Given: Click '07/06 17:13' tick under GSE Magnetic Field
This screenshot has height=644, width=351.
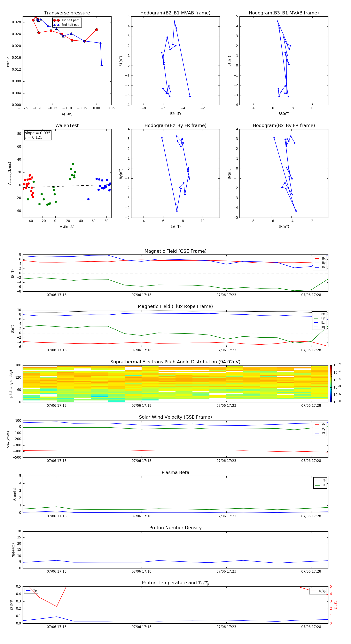Looking at the screenshot, I should [x=57, y=295].
